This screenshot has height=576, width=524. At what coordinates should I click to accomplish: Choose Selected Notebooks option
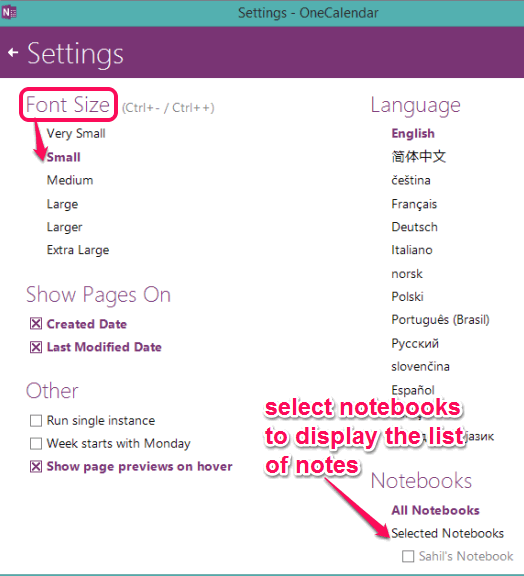click(447, 533)
